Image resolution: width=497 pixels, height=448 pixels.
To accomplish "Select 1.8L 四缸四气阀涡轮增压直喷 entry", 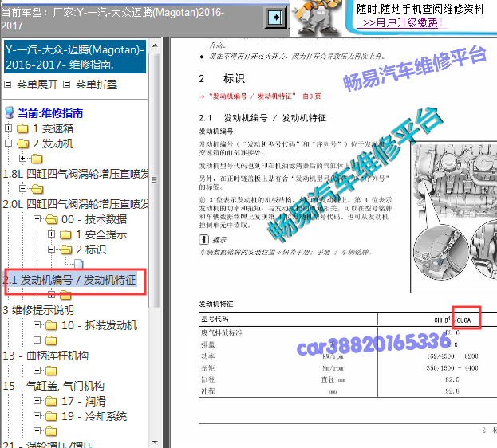I will pos(75,174).
